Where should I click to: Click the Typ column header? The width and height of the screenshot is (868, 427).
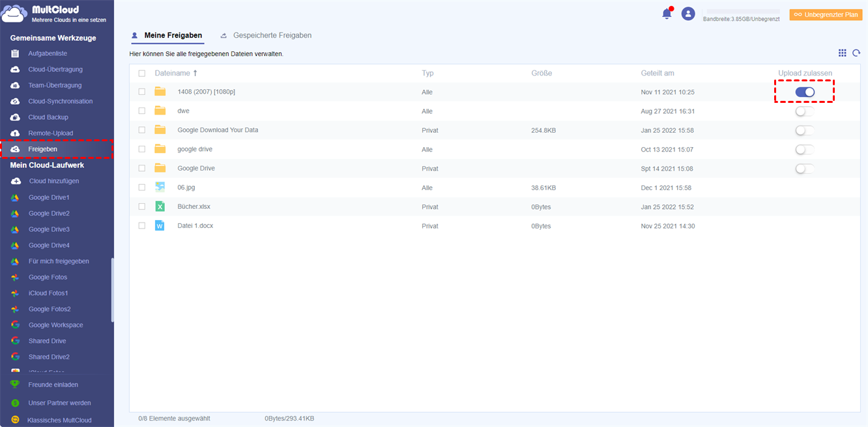[x=427, y=73]
